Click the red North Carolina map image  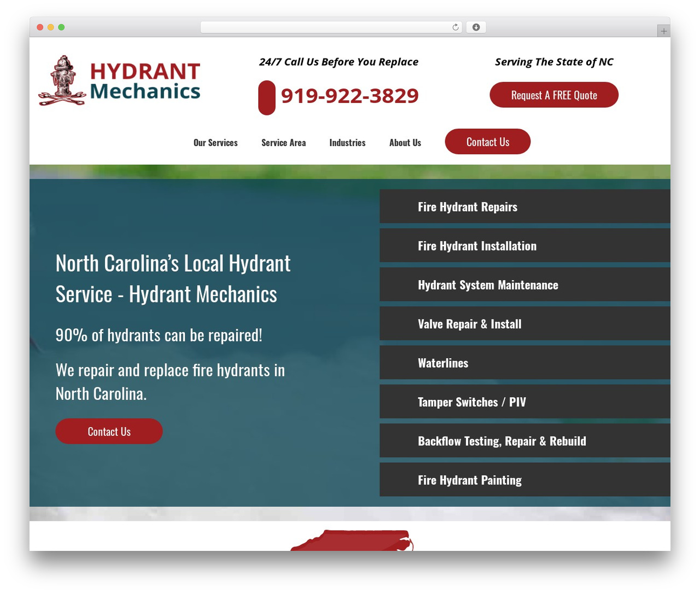(x=352, y=540)
